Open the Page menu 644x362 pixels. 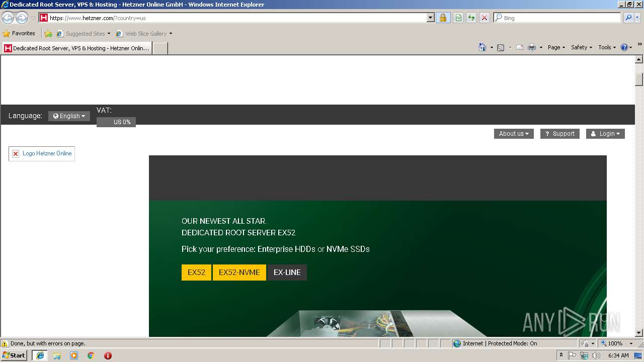click(556, 47)
